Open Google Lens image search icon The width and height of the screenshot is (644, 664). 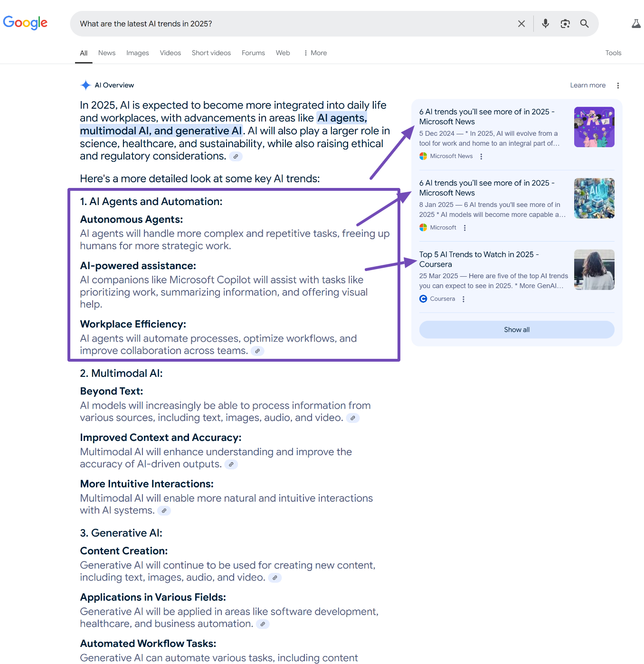pyautogui.click(x=565, y=24)
